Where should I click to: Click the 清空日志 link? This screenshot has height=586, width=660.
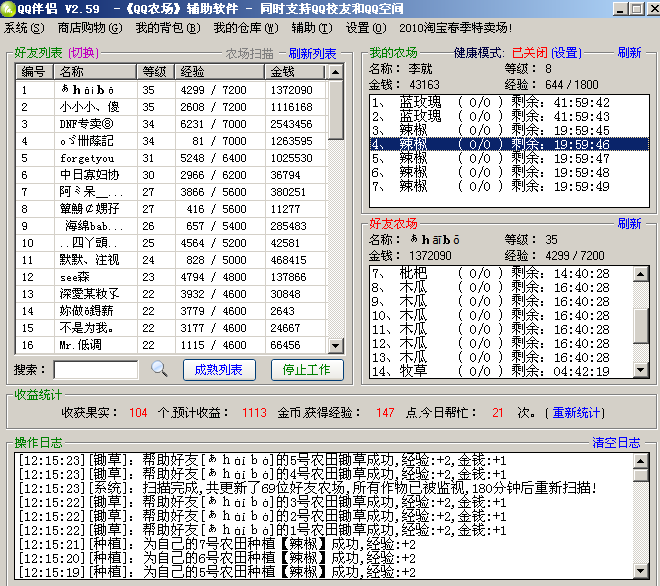(616, 442)
